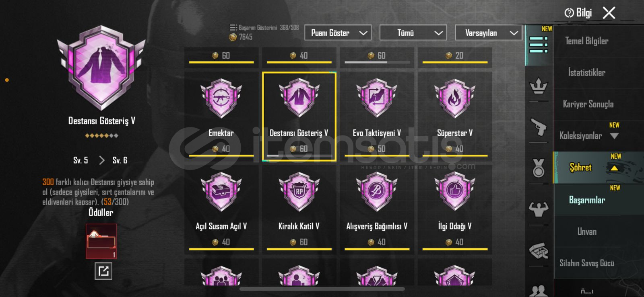Open the Puanı Göster dropdown
The height and width of the screenshot is (297, 644).
click(x=338, y=33)
